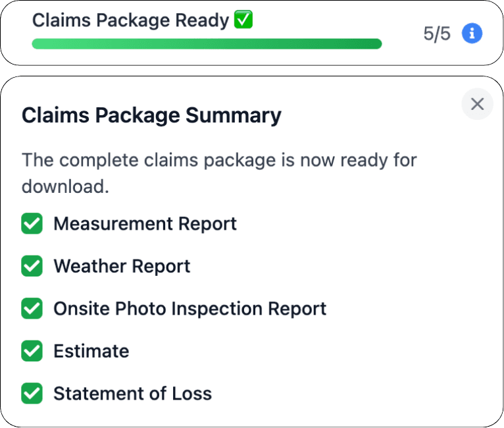Uncheck the Statement of Loss checkbox

(32, 394)
